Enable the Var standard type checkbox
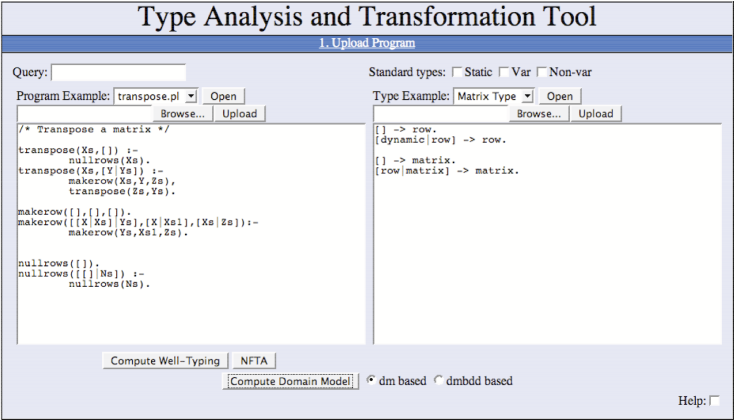Viewport: 734px width, 420px height. click(504, 72)
